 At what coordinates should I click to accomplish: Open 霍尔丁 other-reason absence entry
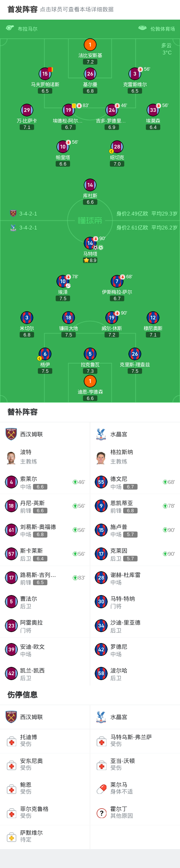[x=135, y=812]
